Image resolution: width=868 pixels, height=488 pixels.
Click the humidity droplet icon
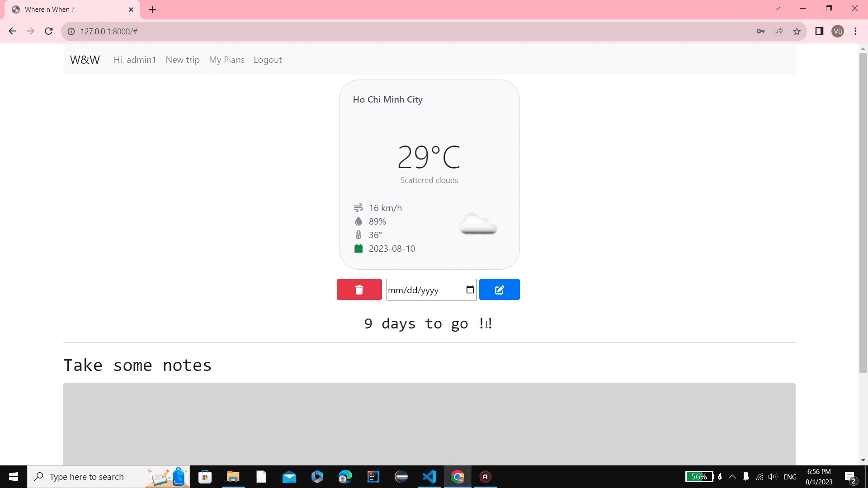(x=359, y=222)
